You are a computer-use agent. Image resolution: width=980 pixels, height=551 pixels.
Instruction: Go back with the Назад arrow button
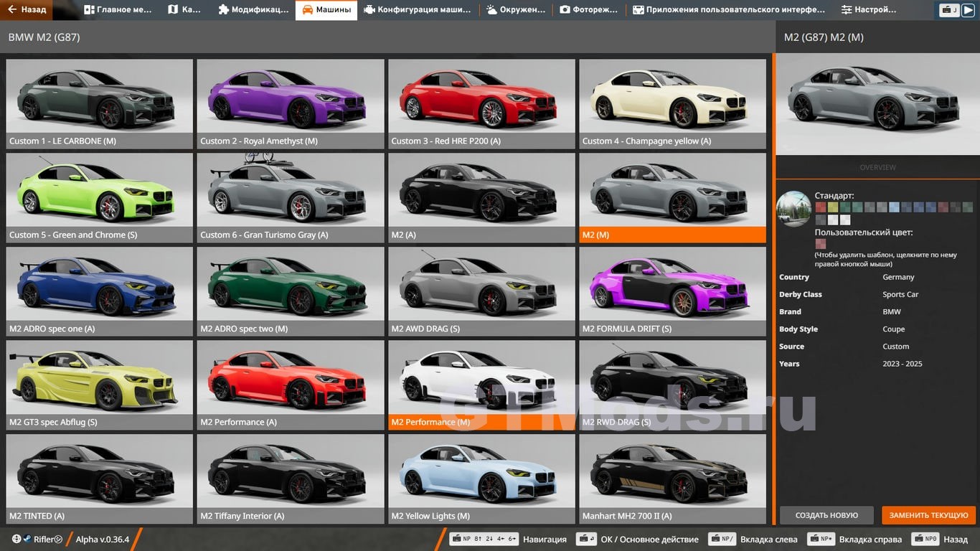[27, 10]
